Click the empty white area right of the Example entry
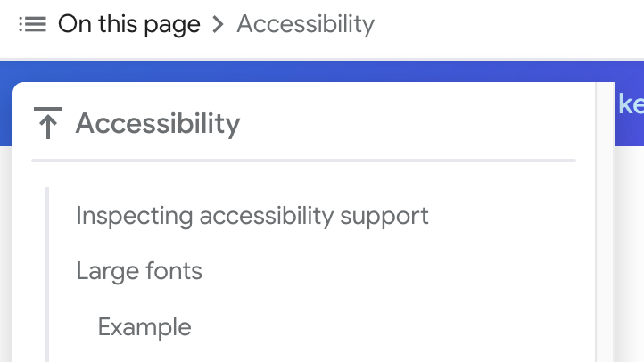 tap(390, 327)
